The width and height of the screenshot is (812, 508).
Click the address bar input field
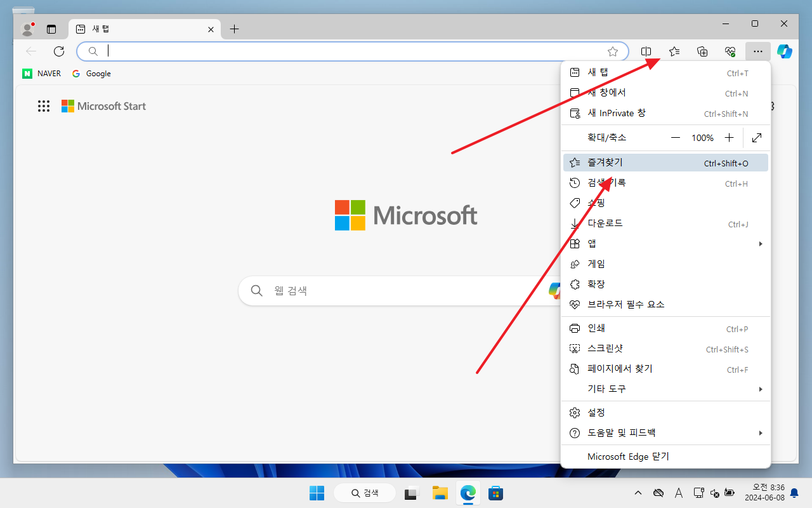click(x=352, y=51)
